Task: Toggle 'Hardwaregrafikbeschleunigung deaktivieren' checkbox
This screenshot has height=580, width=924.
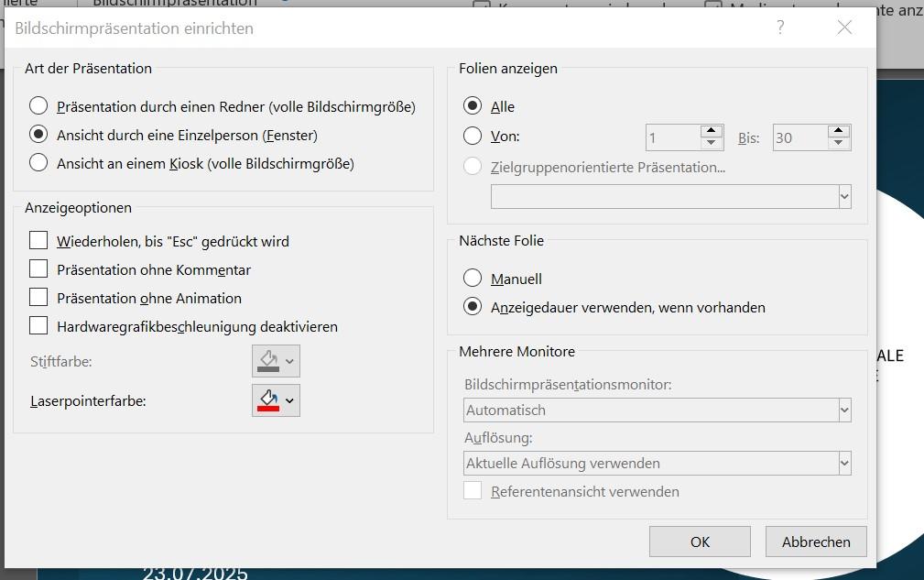Action: pos(38,325)
